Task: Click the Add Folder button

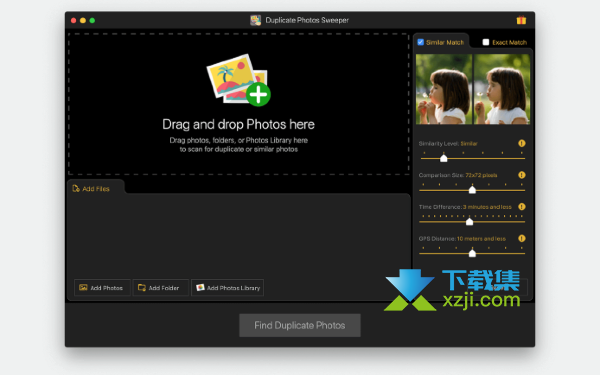Action: [160, 287]
